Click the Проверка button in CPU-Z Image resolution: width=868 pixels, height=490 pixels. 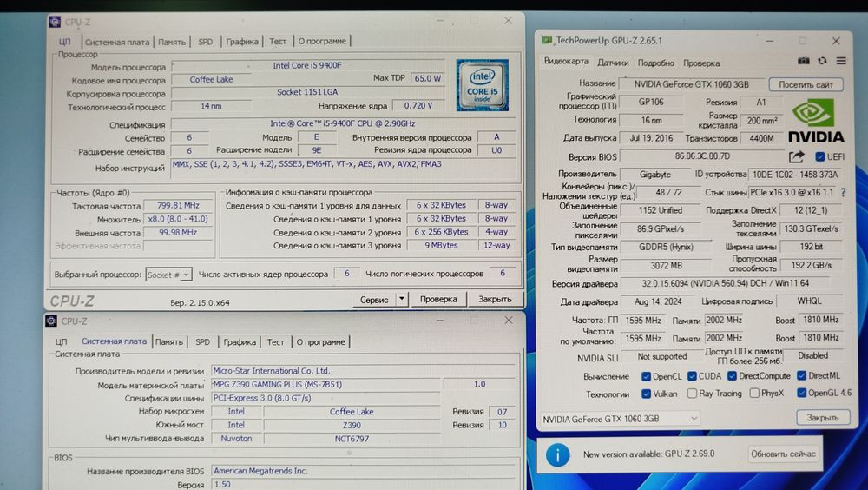click(438, 299)
